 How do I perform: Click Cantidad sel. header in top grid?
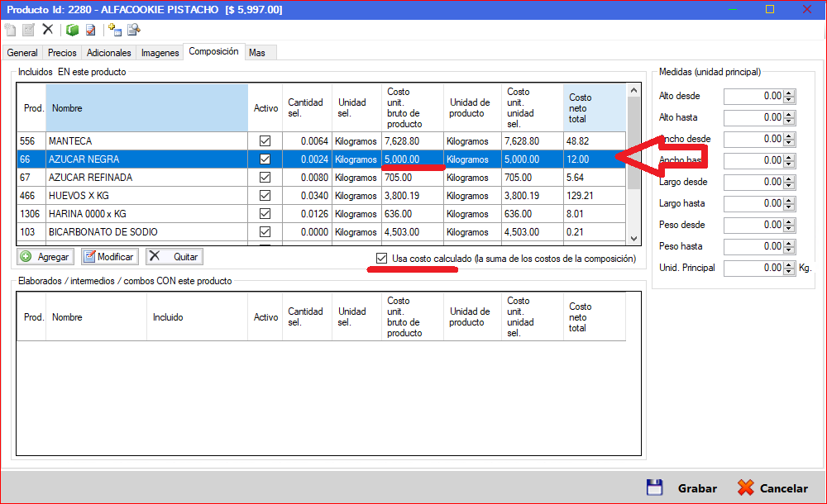307,108
